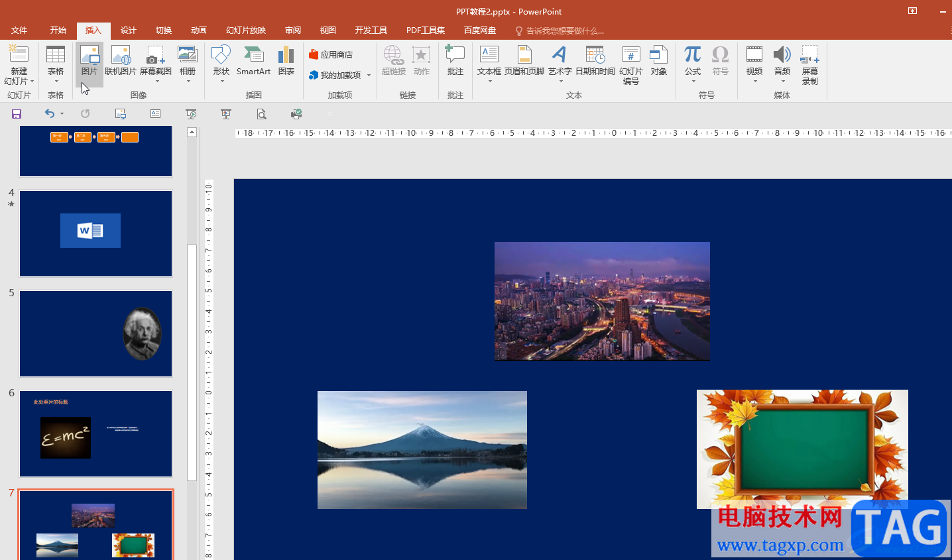Screen dimensions: 952x560
Task: Expand the 相册 dropdown arrow
Action: (188, 82)
